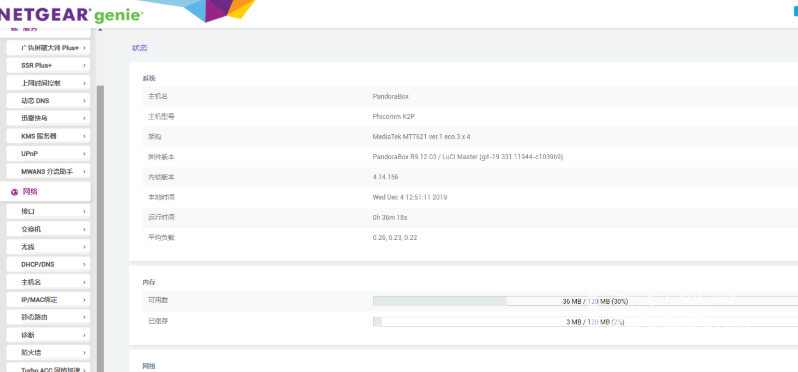Click MediaTek MT7621 architecture value
Screen dimensions: 798x372
[421, 137]
